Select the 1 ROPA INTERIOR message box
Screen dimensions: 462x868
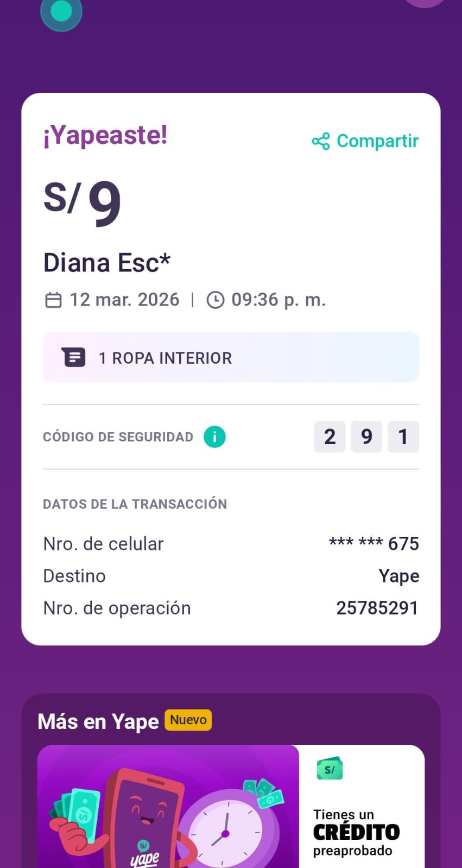231,357
